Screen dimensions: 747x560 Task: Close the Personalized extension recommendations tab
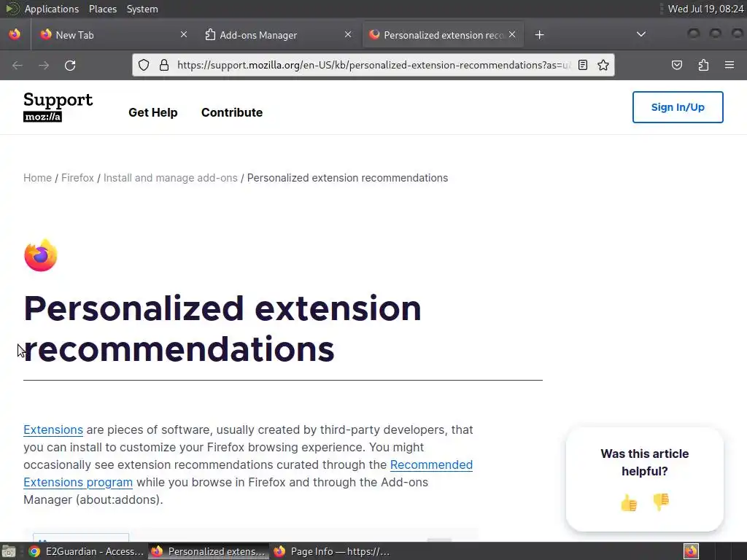point(512,35)
